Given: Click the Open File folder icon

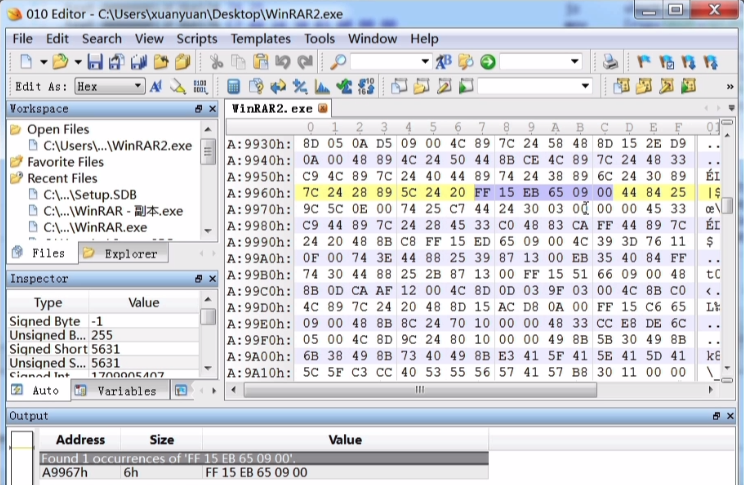Looking at the screenshot, I should pos(60,62).
